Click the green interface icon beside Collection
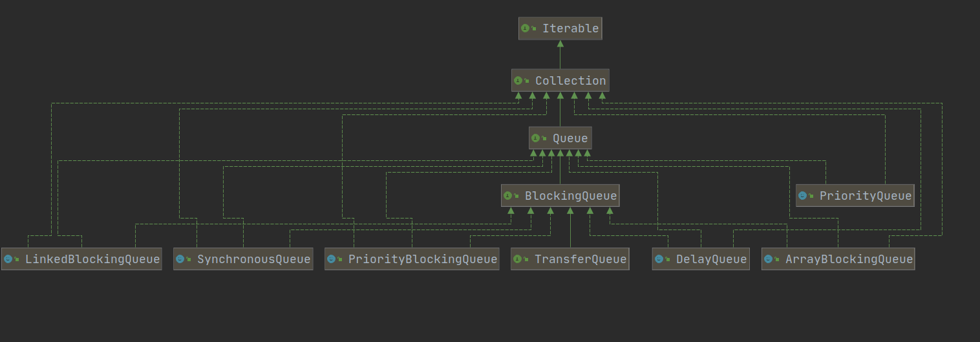Screen dimensions: 980x342 tap(518, 81)
